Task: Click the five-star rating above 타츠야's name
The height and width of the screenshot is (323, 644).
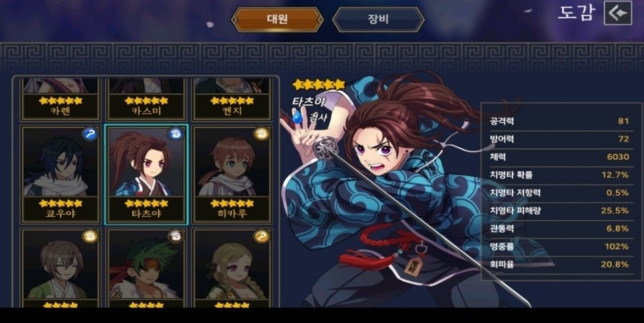Action: click(x=319, y=85)
